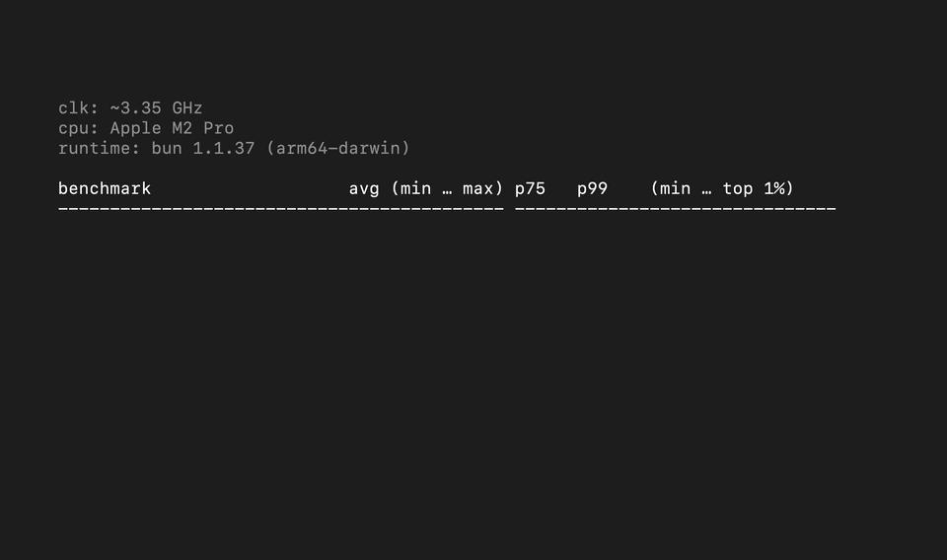The height and width of the screenshot is (560, 947).
Task: Click the "top 1%)" header text
Action: click(759, 188)
